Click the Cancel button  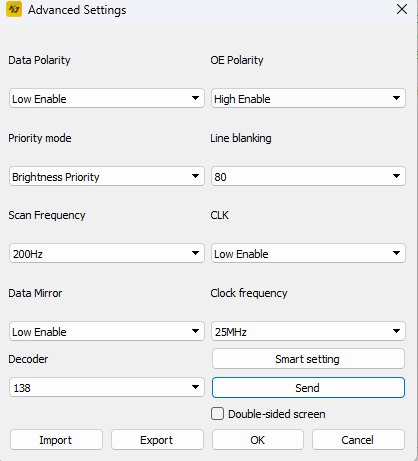[358, 440]
